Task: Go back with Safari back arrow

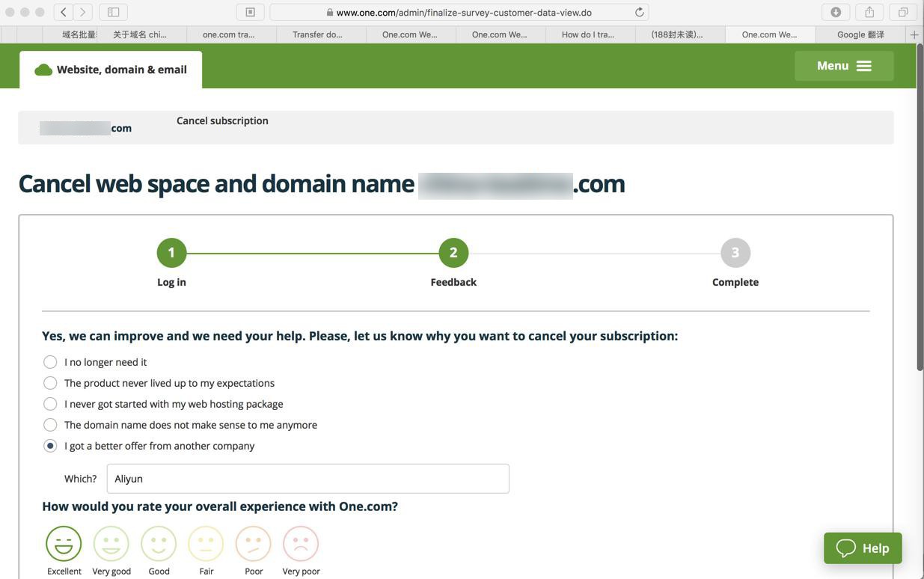Action: (64, 12)
